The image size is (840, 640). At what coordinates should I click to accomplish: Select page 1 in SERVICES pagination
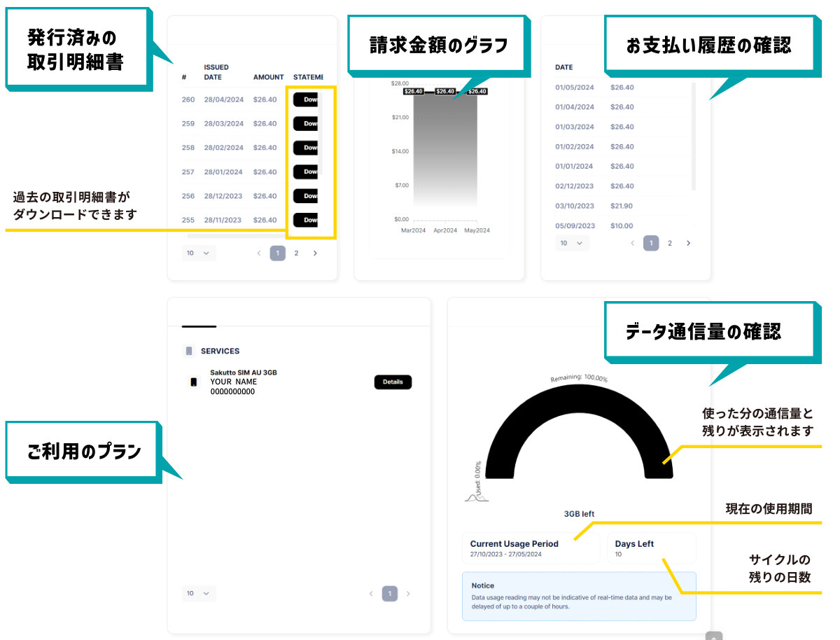(x=390, y=593)
